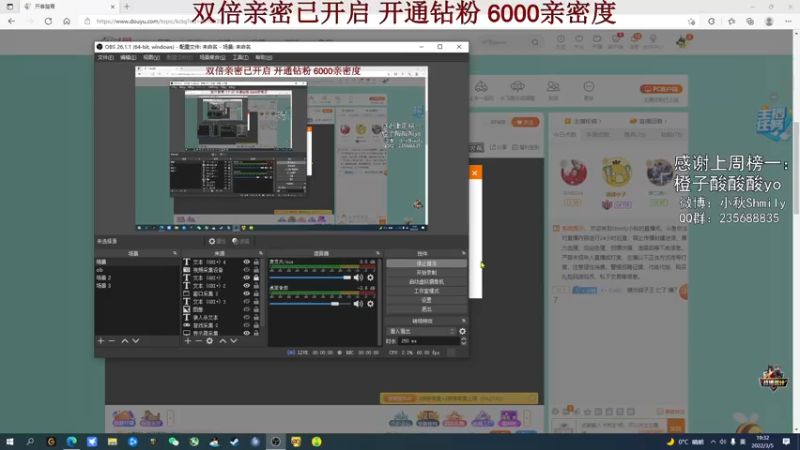This screenshot has width=800, height=450.
Task: Move the selected source up
Action: coord(222,341)
